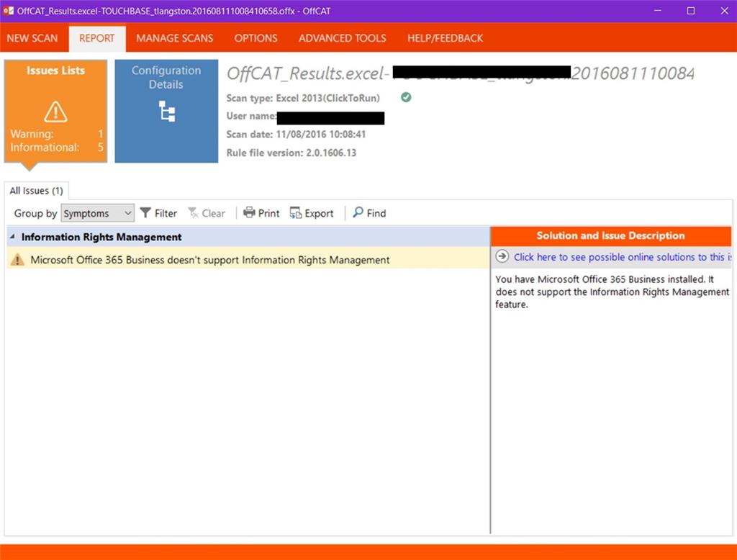Maximize the OffCAT window
This screenshot has height=560, width=737.
click(x=690, y=11)
